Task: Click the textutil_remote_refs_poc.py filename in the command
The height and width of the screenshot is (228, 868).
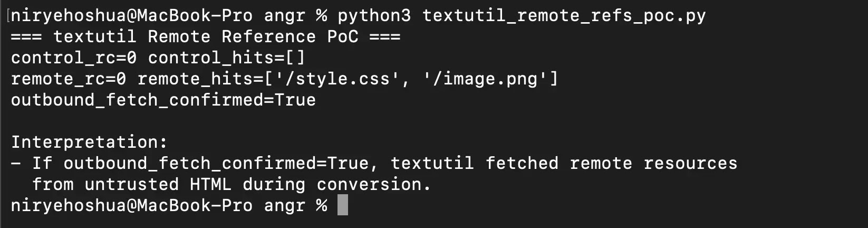Action: [564, 15]
